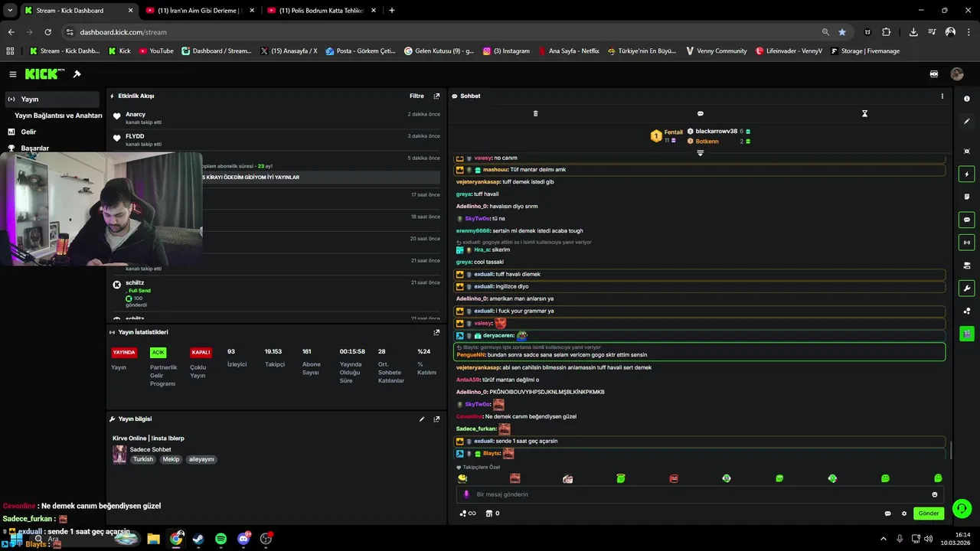Open the Venny Community bookmark
Image resolution: width=980 pixels, height=551 pixels.
[x=716, y=51]
